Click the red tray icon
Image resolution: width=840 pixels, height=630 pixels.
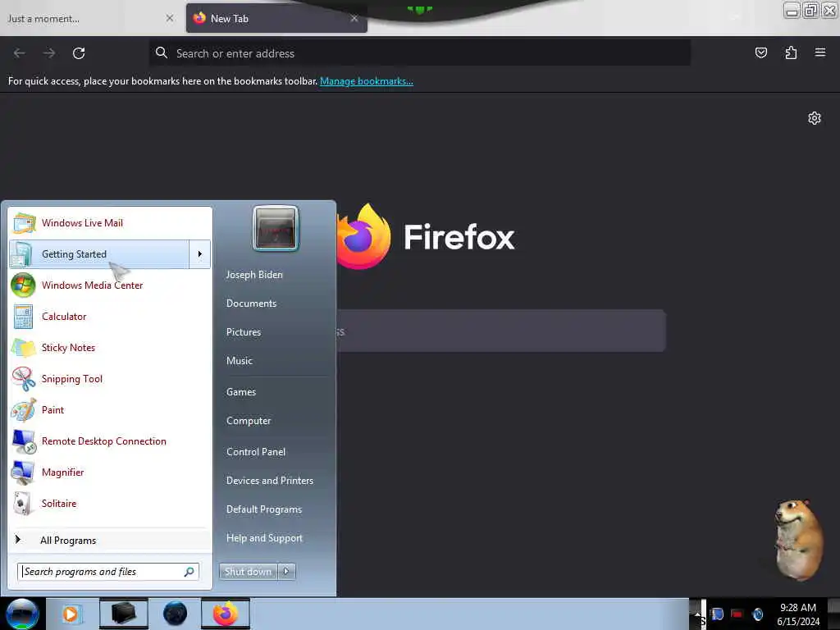737,614
